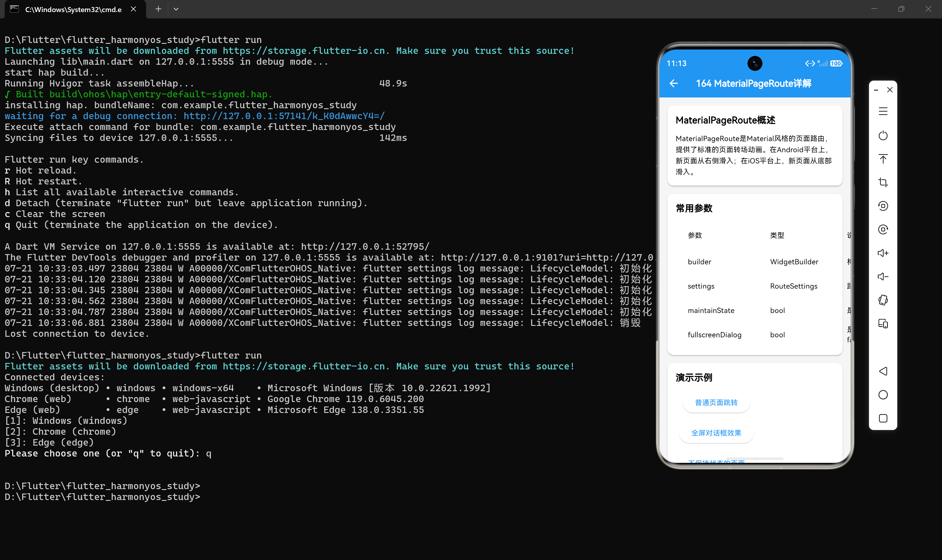942x560 pixels.
Task: Expand the terminal profile dropdown chevron
Action: tap(176, 9)
